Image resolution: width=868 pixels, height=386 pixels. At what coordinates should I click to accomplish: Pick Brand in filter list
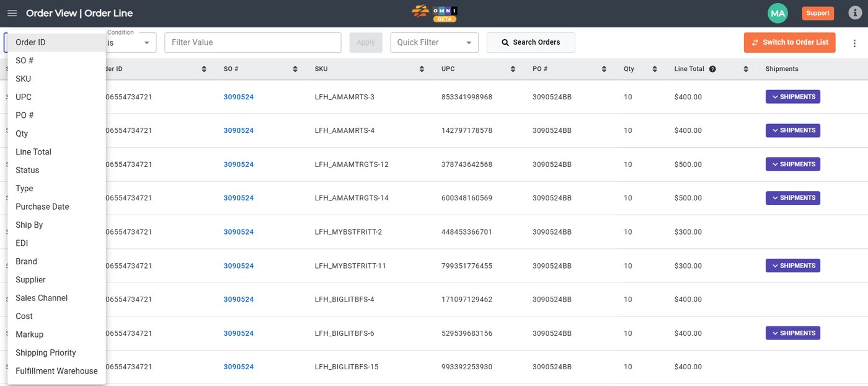(x=56, y=261)
